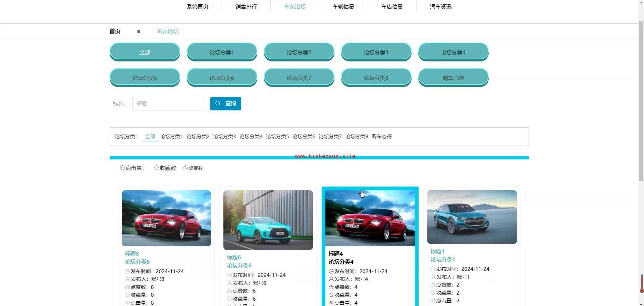Click clock icon in 标题6 card
This screenshot has height=306, width=644.
point(229,275)
